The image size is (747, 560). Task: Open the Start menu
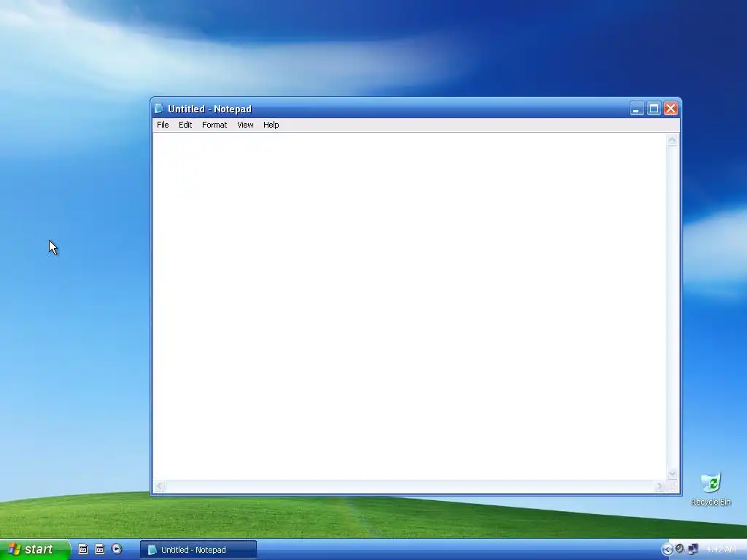pyautogui.click(x=35, y=550)
